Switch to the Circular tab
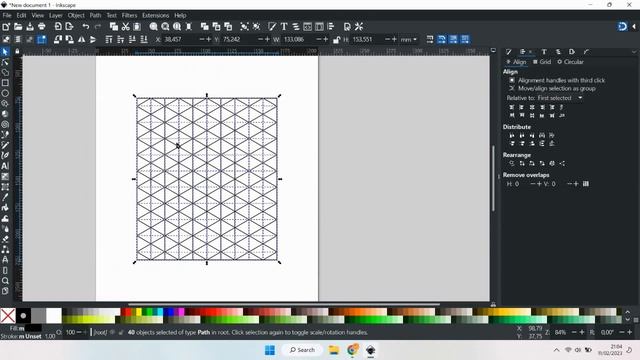 point(570,62)
